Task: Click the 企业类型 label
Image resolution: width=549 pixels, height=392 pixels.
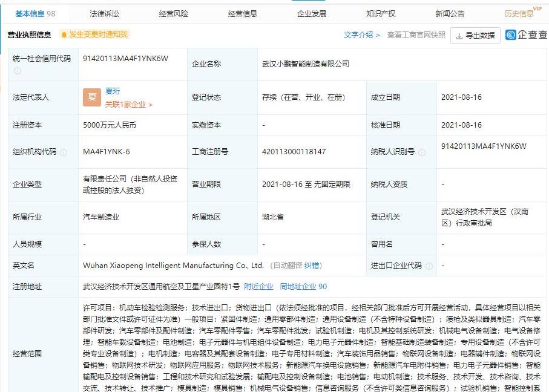Action: pyautogui.click(x=27, y=185)
